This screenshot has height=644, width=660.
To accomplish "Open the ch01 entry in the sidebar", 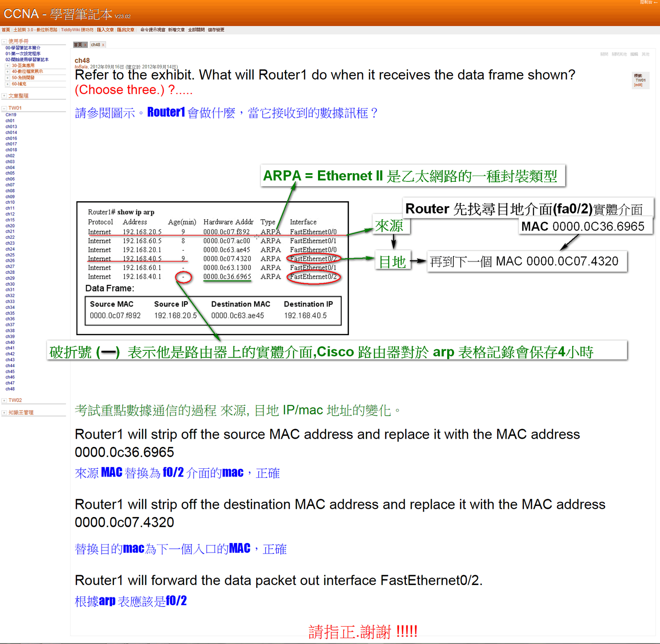I will [x=10, y=121].
